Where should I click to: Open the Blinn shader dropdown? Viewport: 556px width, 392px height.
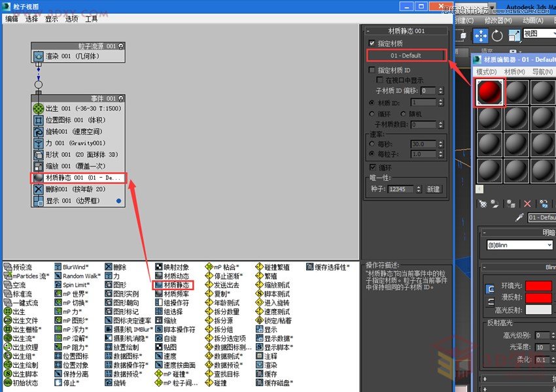pyautogui.click(x=520, y=246)
